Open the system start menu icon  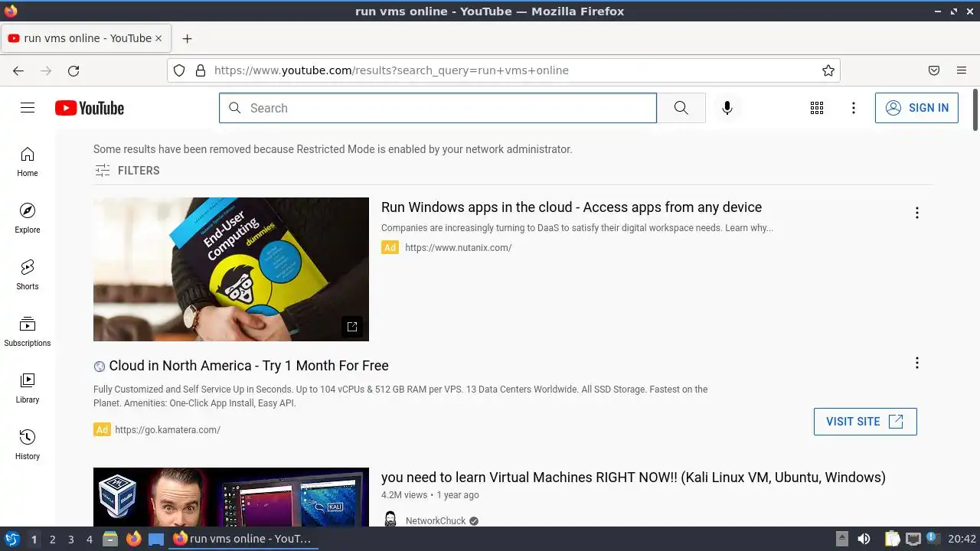click(x=11, y=540)
